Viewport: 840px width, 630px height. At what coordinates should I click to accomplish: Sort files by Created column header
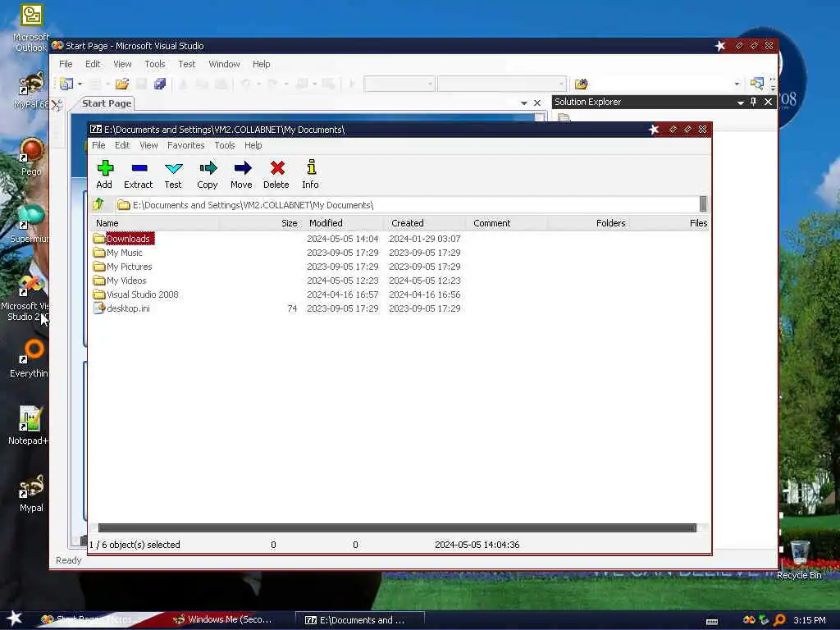tap(424, 223)
